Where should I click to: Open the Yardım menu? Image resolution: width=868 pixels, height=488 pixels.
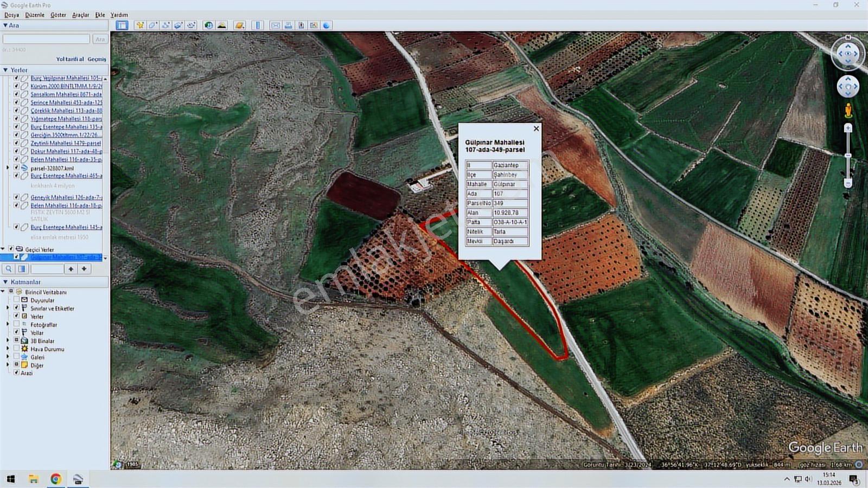click(119, 15)
